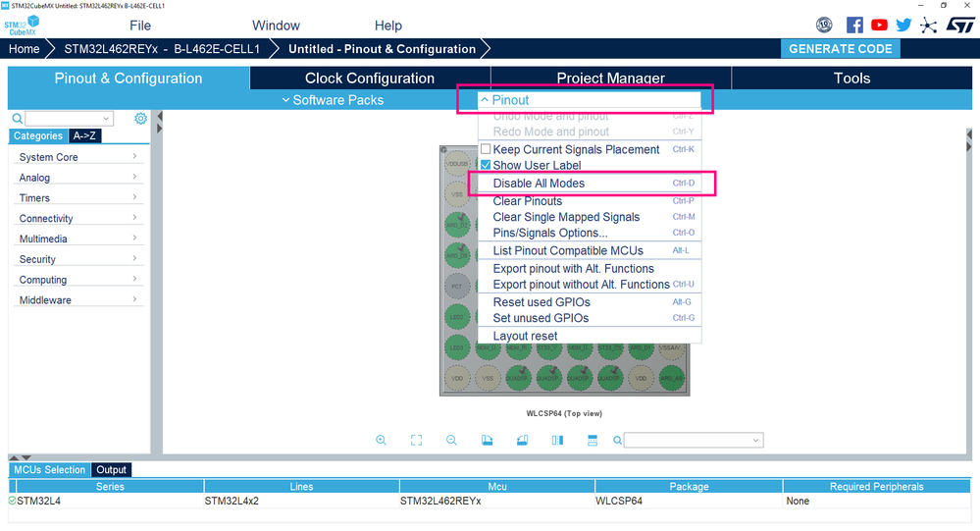This screenshot has width=980, height=531.
Task: Go to the Home breadcrumb
Action: (24, 49)
